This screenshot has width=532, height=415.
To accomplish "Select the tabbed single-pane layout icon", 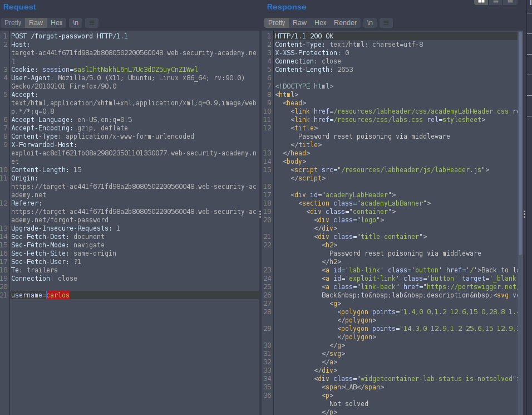I will [x=510, y=2].
